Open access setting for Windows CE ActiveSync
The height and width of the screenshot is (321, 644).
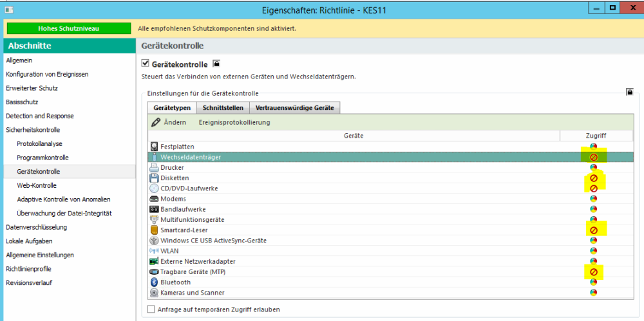(593, 241)
